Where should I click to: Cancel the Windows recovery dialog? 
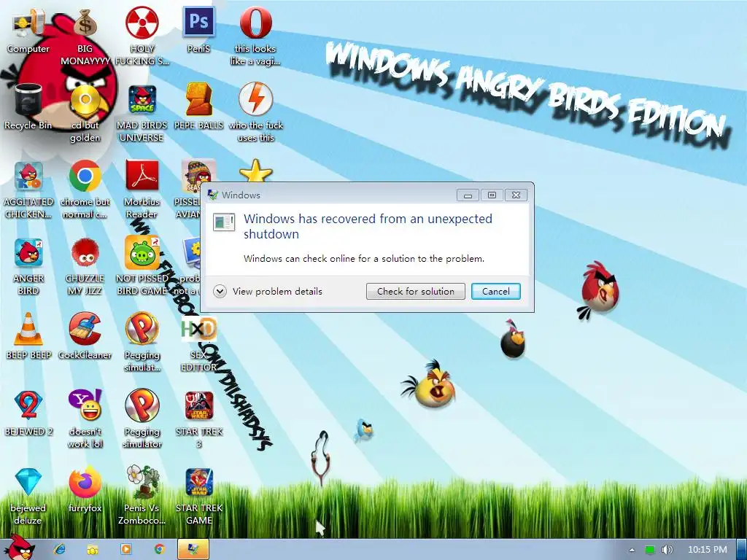click(x=495, y=292)
